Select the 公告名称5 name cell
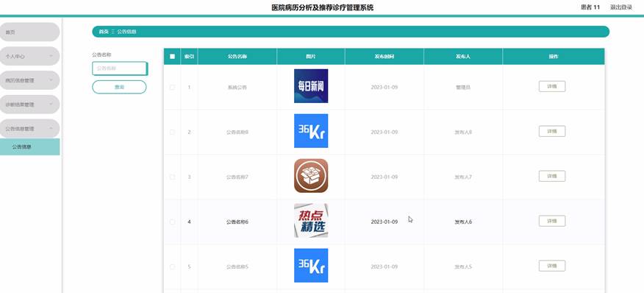Image resolution: width=644 pixels, height=293 pixels. [x=237, y=267]
